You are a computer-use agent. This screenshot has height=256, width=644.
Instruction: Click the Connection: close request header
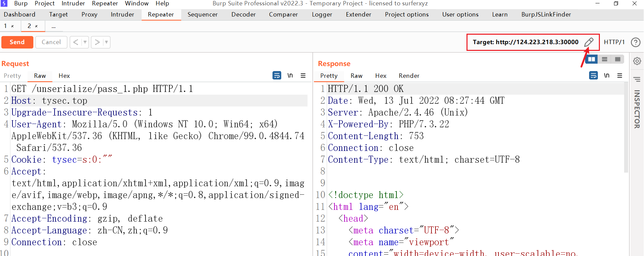point(54,242)
